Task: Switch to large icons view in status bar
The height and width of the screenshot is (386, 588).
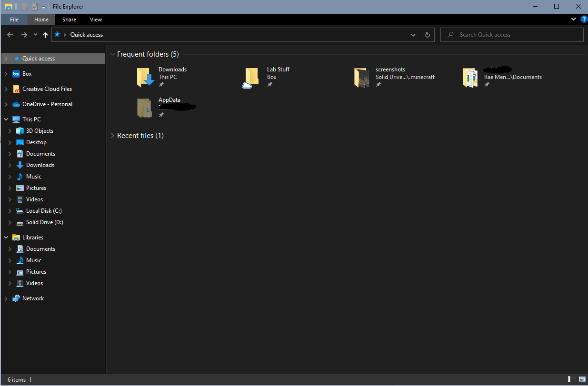Action: pyautogui.click(x=582, y=379)
